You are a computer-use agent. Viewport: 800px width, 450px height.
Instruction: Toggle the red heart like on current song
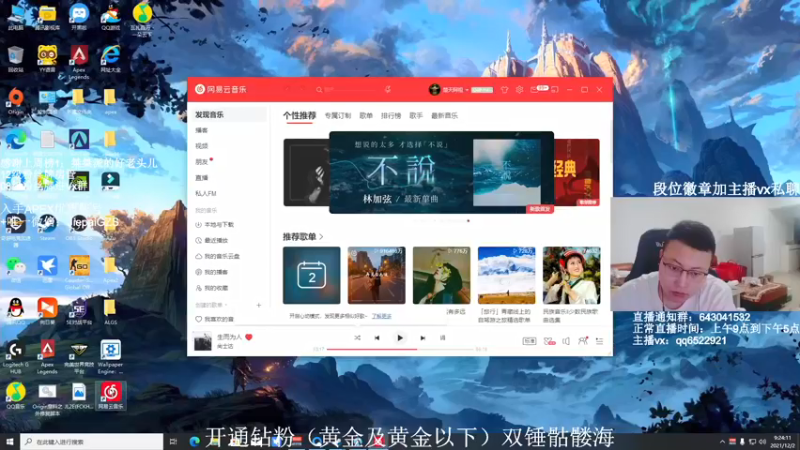[249, 337]
